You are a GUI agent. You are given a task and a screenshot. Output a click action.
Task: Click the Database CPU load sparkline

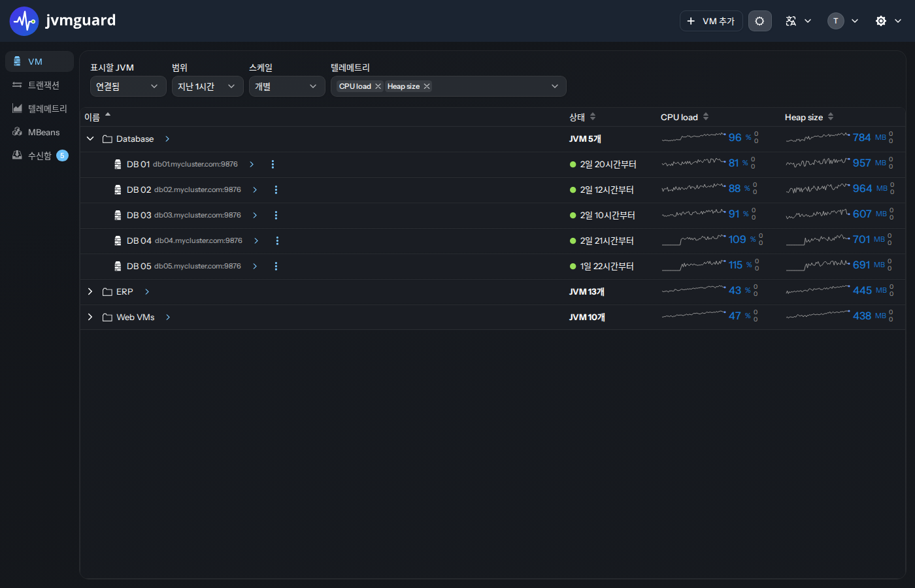tap(693, 137)
